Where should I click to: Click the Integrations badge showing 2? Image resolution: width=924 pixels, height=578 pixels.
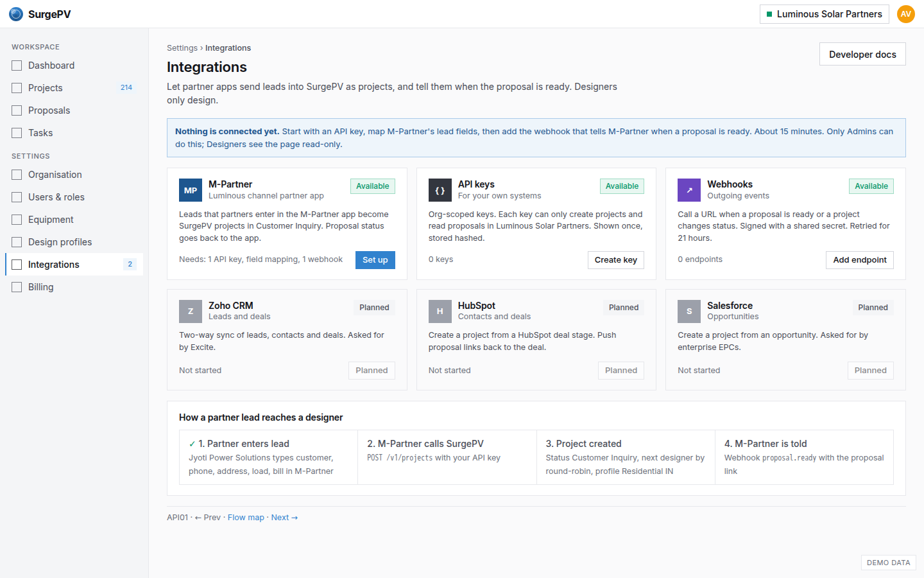pos(130,265)
